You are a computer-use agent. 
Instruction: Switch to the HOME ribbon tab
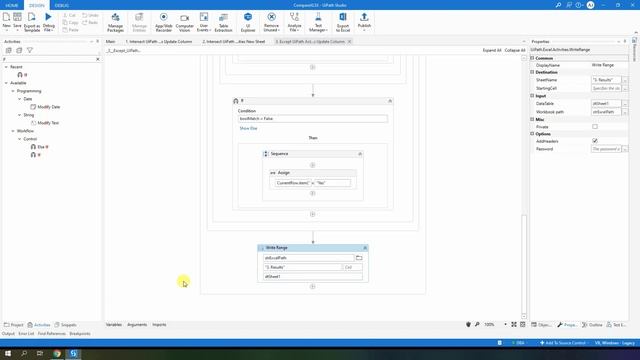11,5
